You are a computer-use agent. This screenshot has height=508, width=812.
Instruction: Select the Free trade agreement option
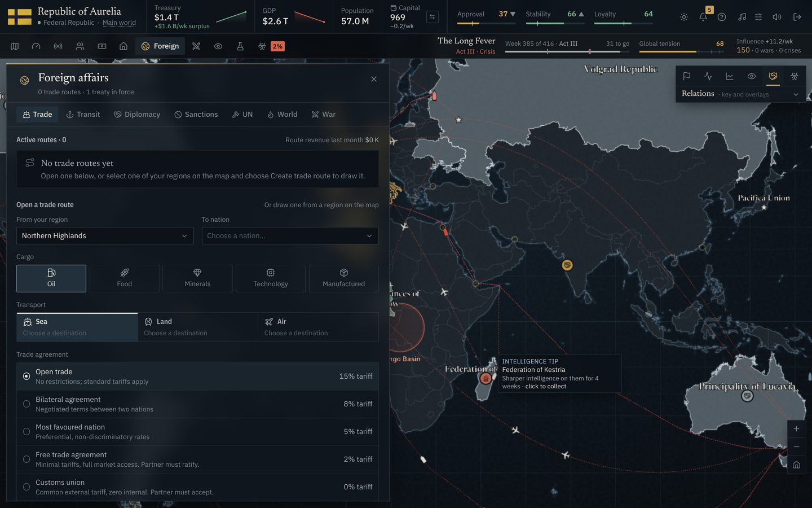tap(197, 459)
